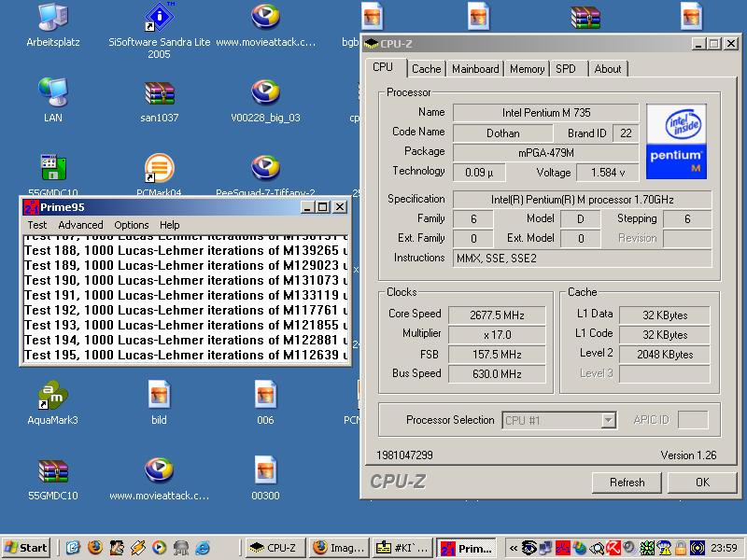
Task: Launch the AquaMark3 desktop shortcut
Action: [x=52, y=402]
